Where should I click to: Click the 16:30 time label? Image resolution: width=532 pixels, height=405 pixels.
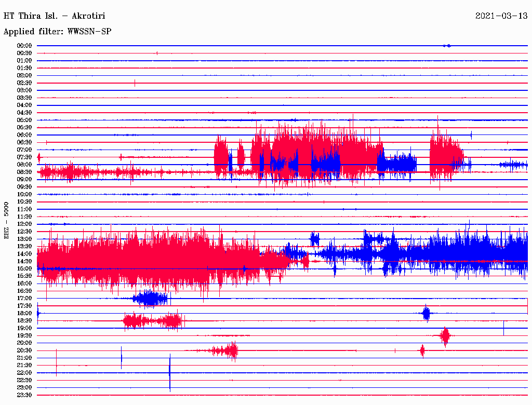tap(24, 291)
